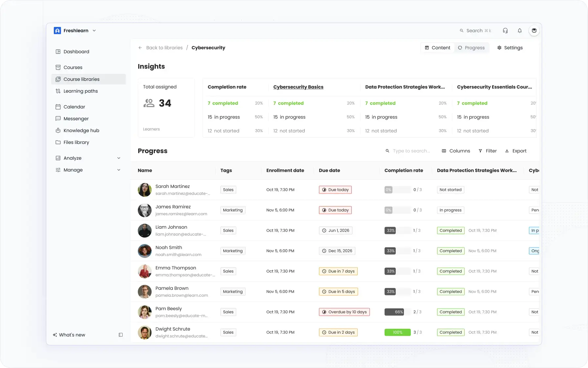Open the Calendar
This screenshot has height=368, width=588.
pos(74,107)
